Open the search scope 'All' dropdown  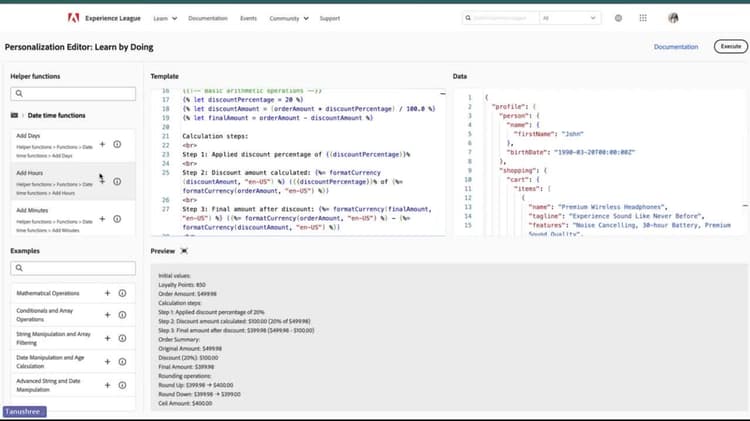coord(570,18)
